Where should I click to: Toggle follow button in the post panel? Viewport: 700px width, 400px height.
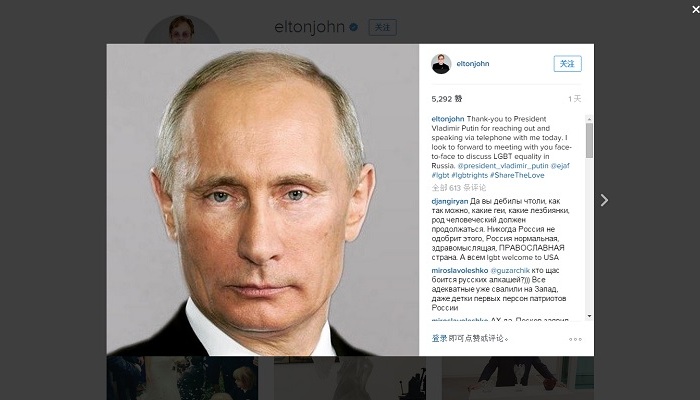pos(567,64)
